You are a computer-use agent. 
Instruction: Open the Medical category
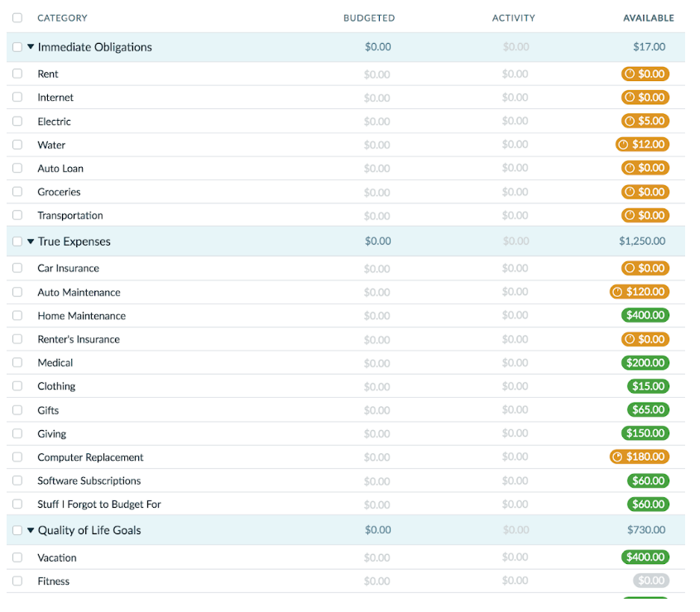point(55,362)
